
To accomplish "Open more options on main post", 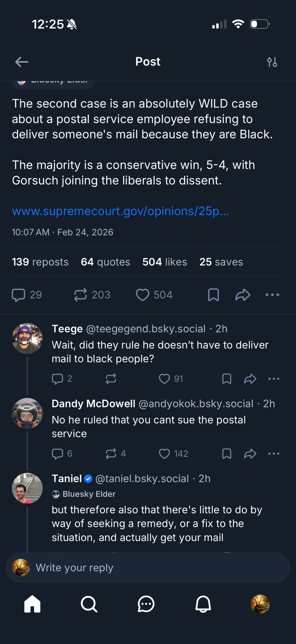I will [272, 295].
